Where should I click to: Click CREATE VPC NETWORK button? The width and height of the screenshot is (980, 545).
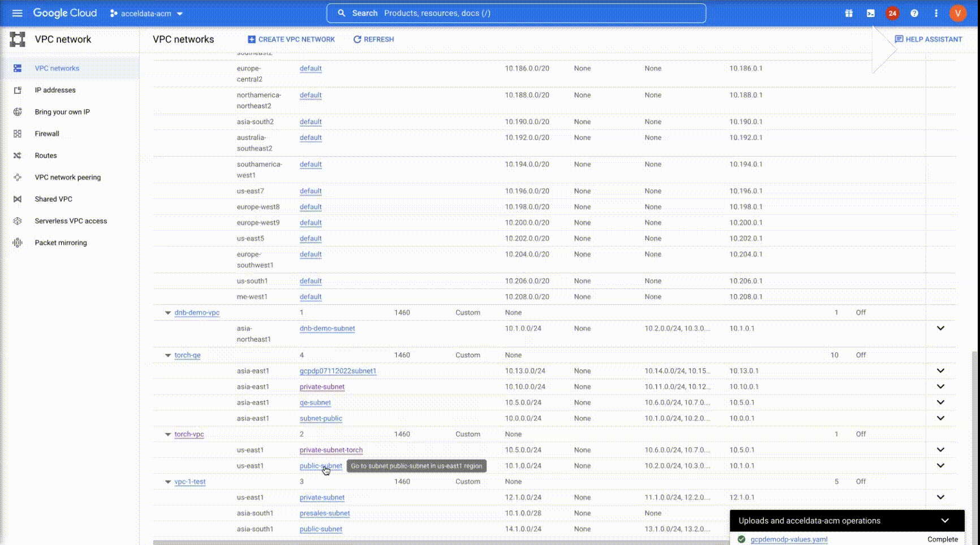tap(291, 40)
